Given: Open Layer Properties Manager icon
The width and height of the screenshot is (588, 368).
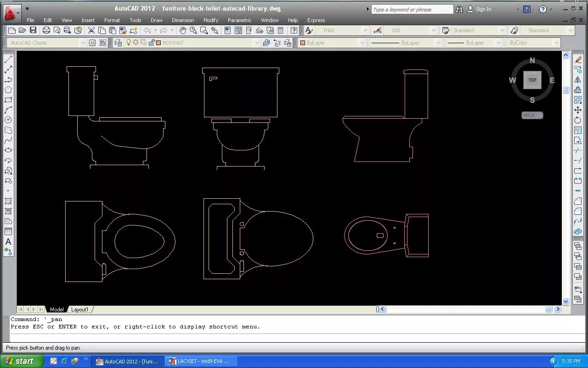Looking at the screenshot, I should point(118,43).
